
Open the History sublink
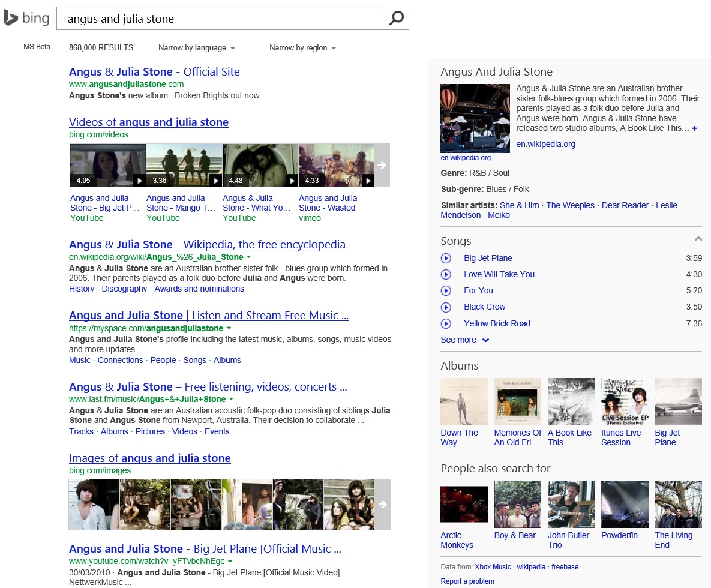coord(82,289)
